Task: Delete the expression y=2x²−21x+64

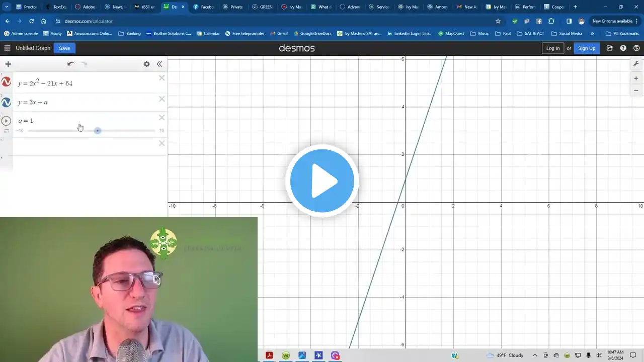Action: coord(162,78)
